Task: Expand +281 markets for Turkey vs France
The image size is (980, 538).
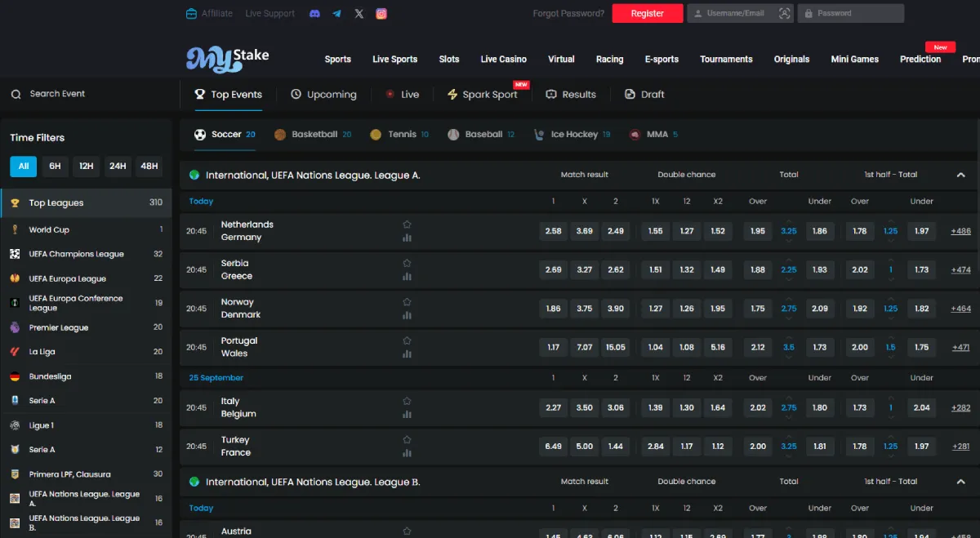Action: [x=960, y=446]
